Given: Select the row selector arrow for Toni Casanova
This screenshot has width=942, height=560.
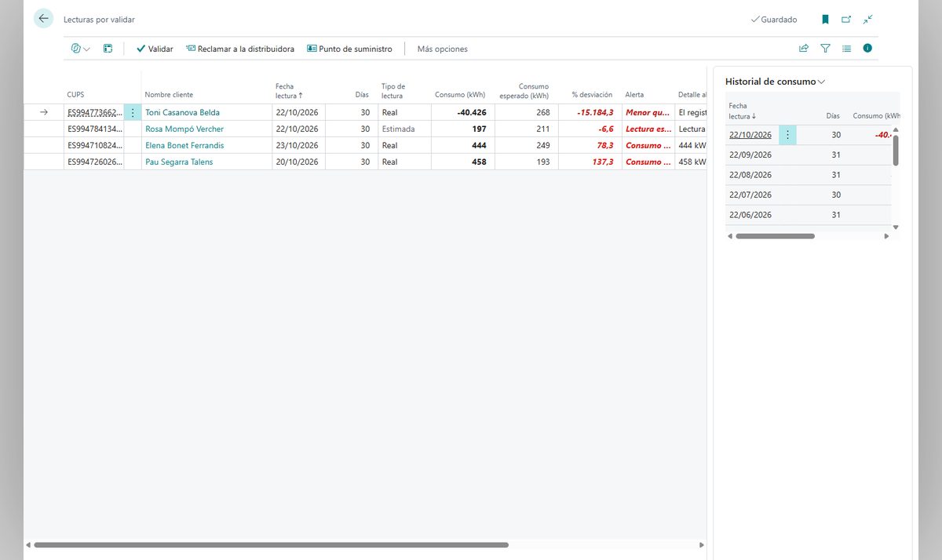Looking at the screenshot, I should pyautogui.click(x=44, y=113).
